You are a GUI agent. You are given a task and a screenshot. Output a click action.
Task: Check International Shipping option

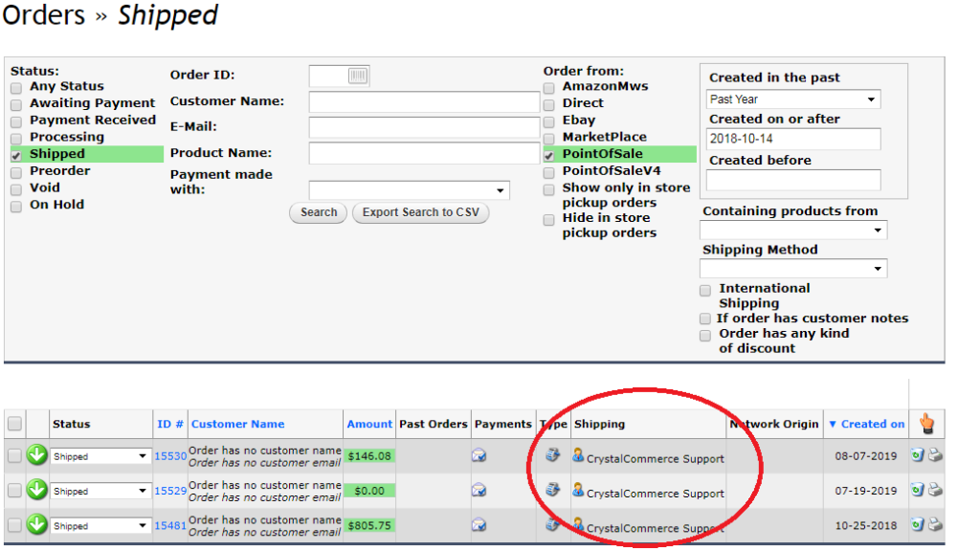pos(705,290)
